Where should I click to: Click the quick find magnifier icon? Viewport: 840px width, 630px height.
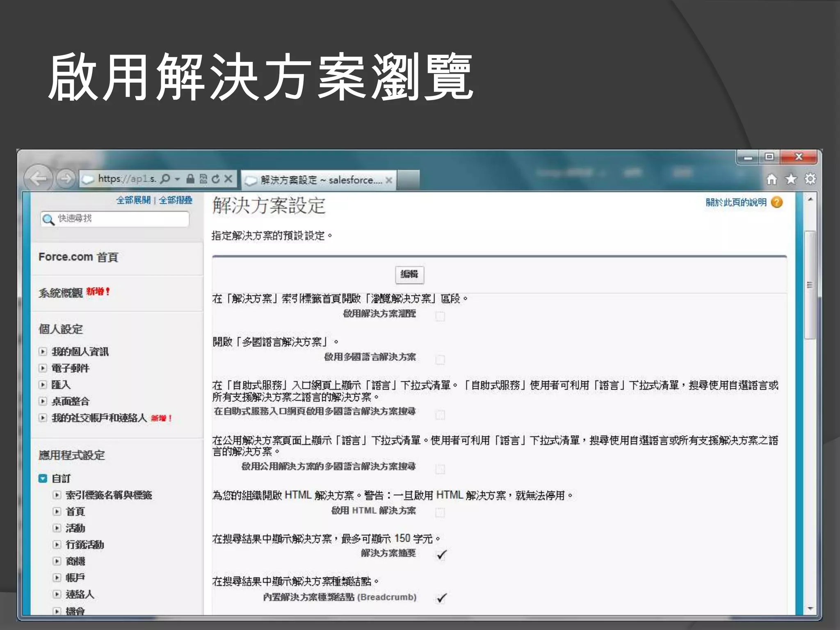click(x=48, y=219)
